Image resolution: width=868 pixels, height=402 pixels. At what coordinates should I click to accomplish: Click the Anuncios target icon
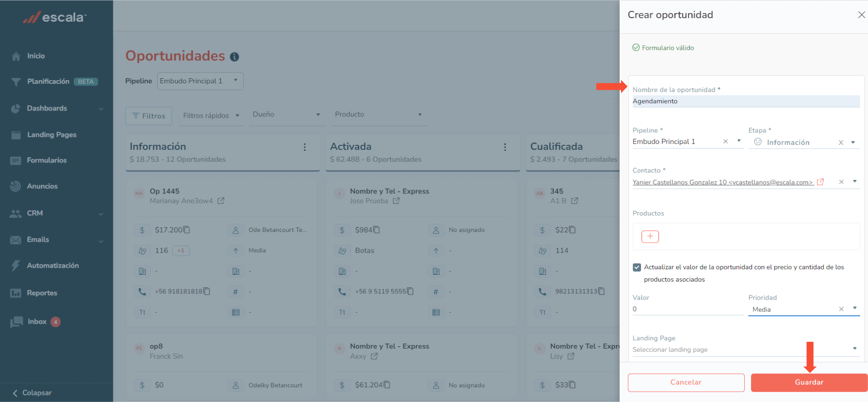point(15,186)
